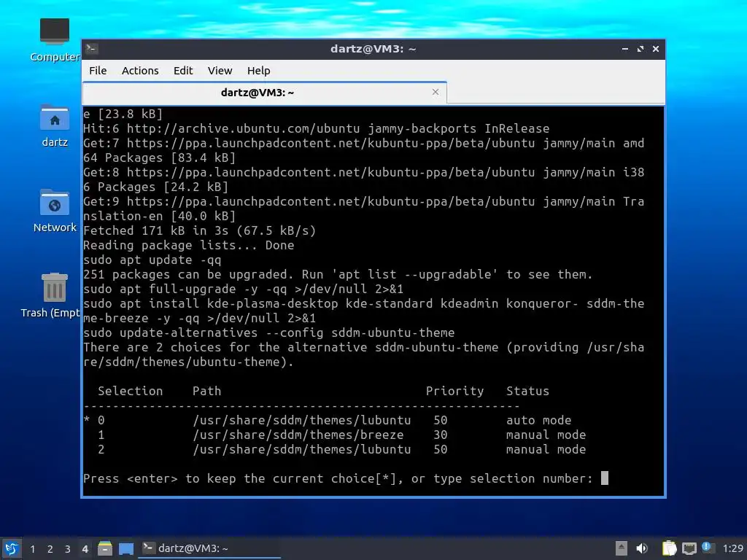The width and height of the screenshot is (747, 560).
Task: Click the show desktop icon in taskbar
Action: [x=125, y=548]
